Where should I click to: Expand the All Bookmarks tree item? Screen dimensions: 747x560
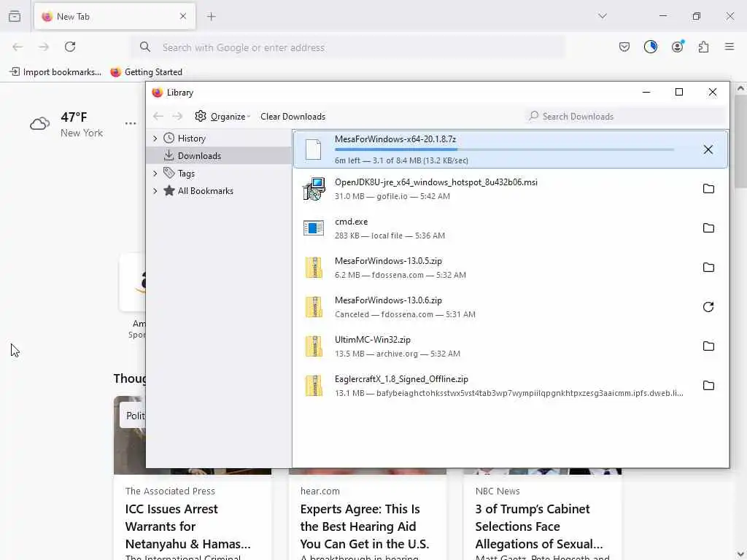155,191
